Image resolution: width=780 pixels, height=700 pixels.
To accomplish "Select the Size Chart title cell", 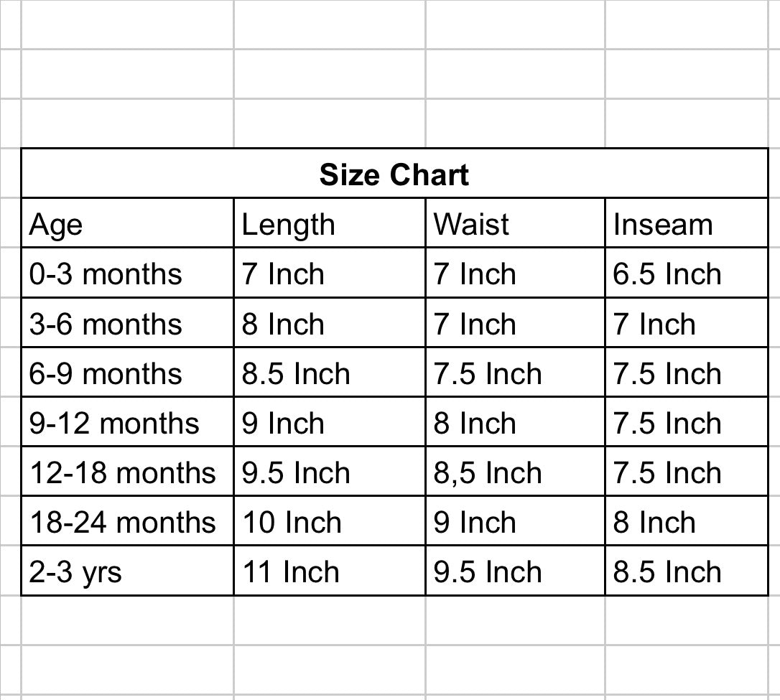I will 394,173.
